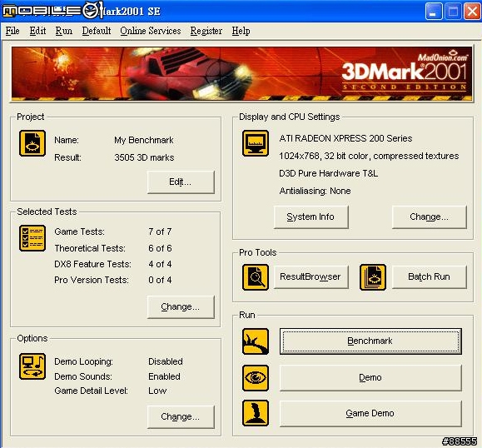Minimize the 3DMark2001 SE window
This screenshot has height=448, width=482.
tap(434, 12)
